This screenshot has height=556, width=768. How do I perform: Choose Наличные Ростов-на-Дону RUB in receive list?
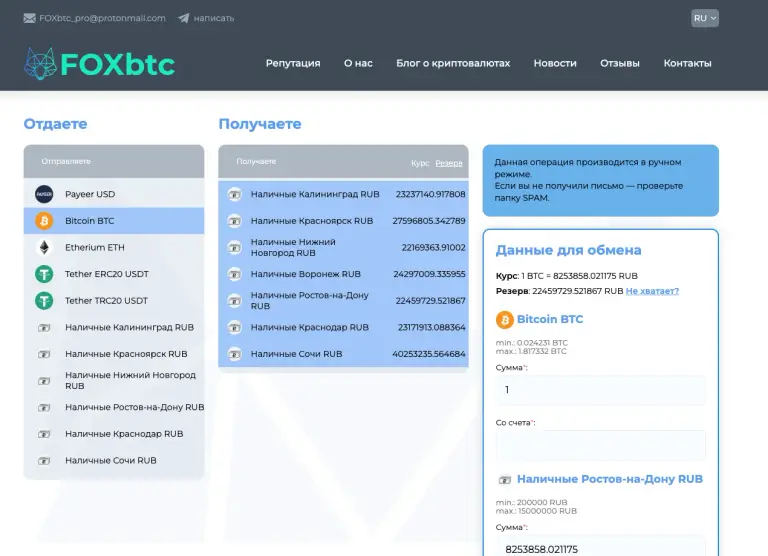(x=343, y=300)
